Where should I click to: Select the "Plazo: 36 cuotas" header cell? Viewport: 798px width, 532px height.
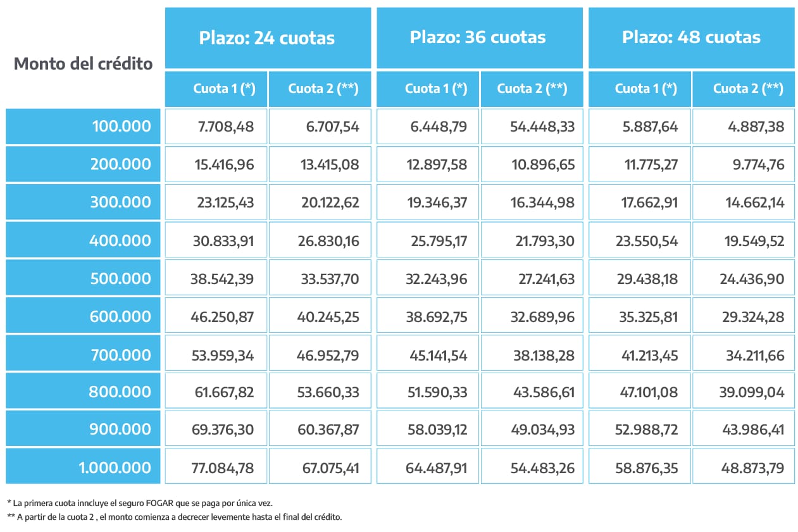point(478,37)
